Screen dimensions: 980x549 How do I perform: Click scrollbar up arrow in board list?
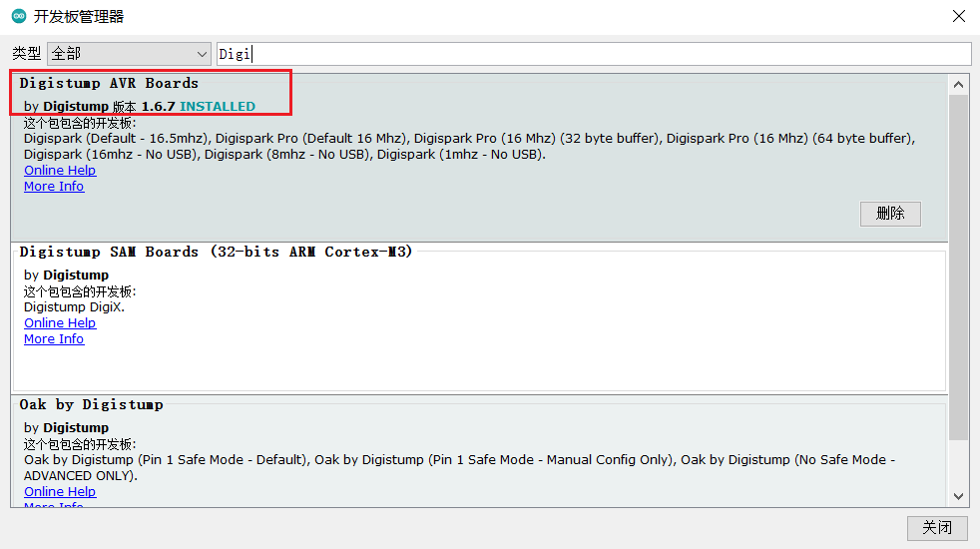tap(958, 85)
